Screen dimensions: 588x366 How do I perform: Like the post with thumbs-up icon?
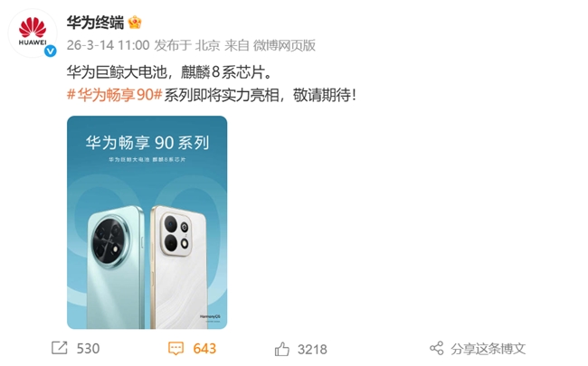(282, 349)
